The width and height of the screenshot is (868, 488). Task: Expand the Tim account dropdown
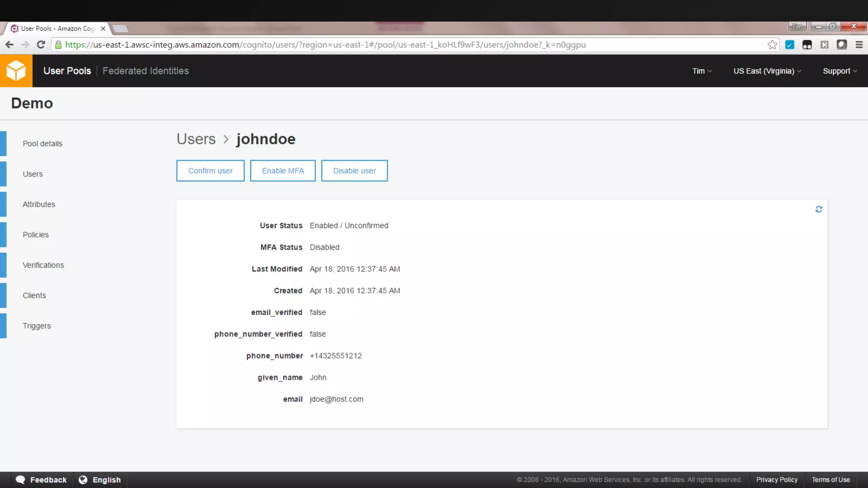click(x=702, y=71)
